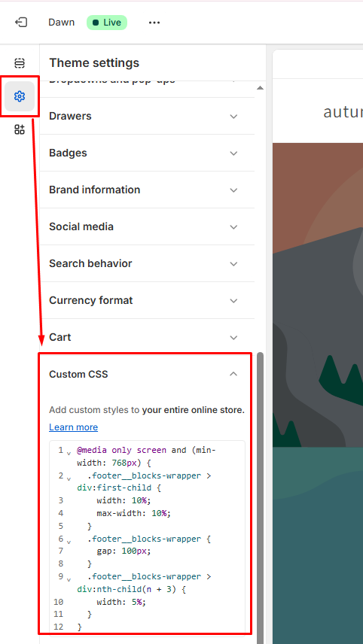The image size is (363, 644).
Task: Open the Sections sidebar icon
Action: coord(20,63)
